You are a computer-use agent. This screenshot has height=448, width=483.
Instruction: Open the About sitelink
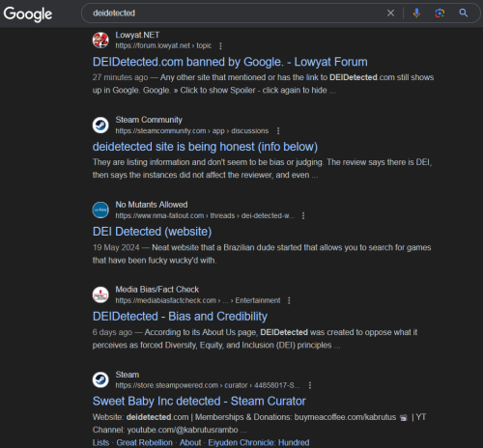[190, 443]
